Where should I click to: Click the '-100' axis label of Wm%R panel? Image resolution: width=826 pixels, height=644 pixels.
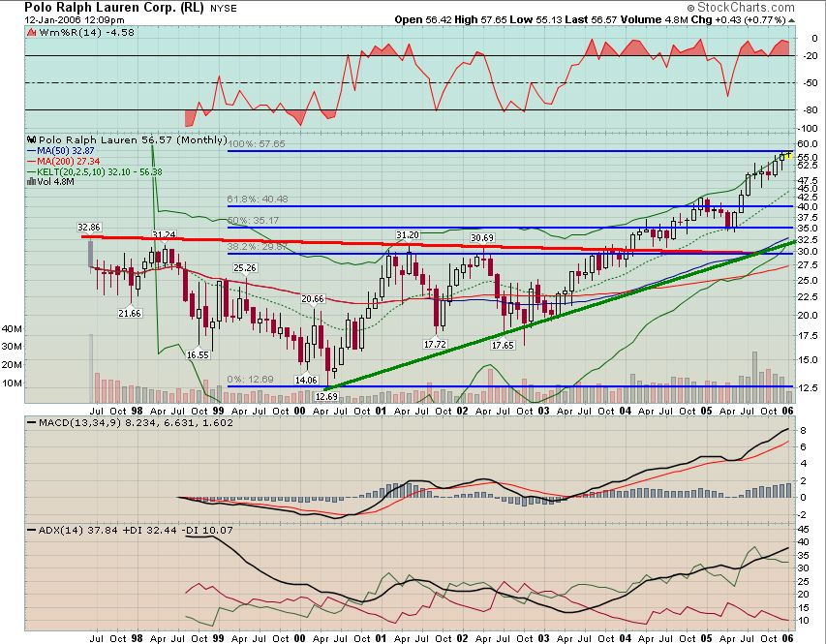click(807, 129)
